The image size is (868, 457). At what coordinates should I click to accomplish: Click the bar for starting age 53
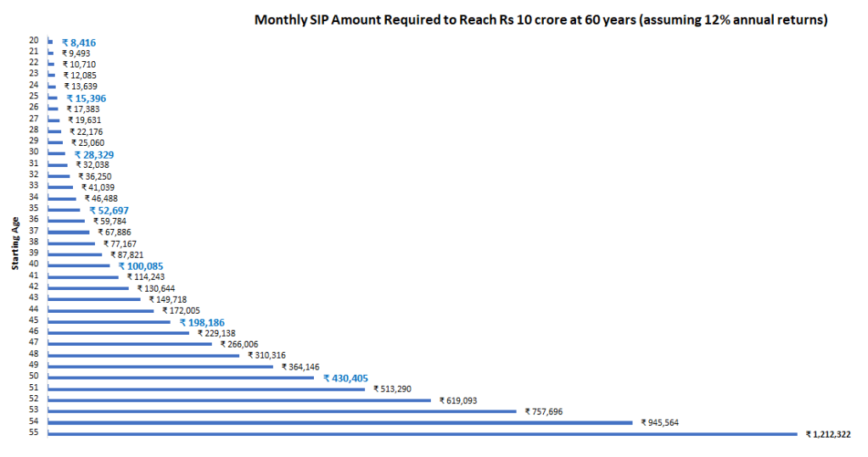(x=282, y=411)
